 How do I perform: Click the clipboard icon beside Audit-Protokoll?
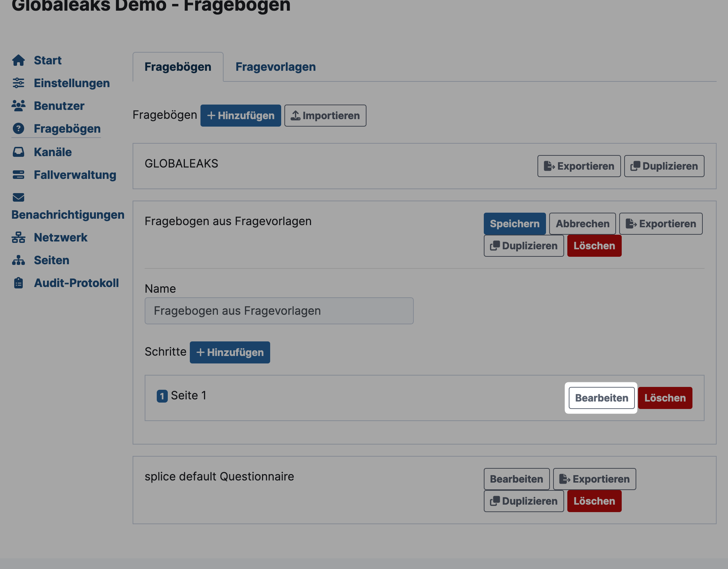tap(18, 283)
